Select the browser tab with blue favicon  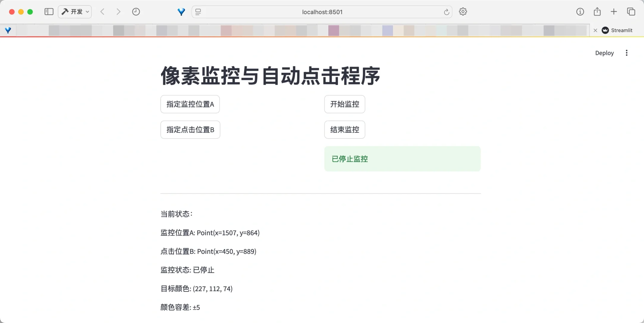[x=8, y=30]
